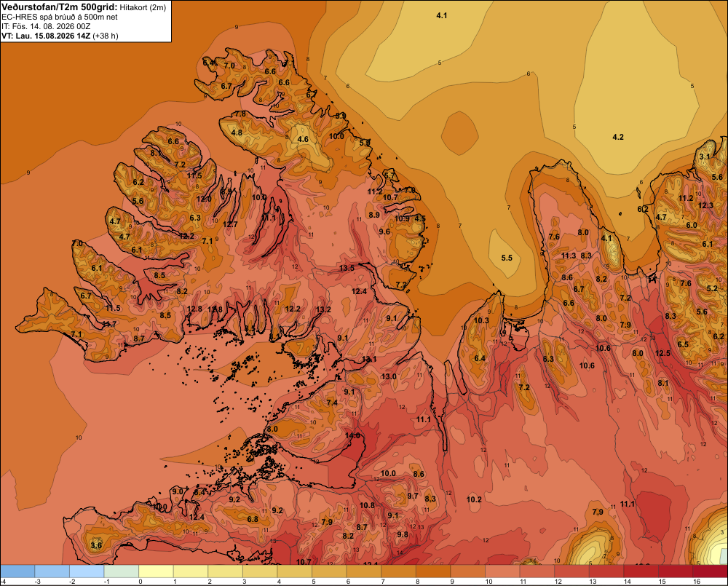
Task: Click the 3.6 temperature label at bottom left
Action: tap(96, 545)
